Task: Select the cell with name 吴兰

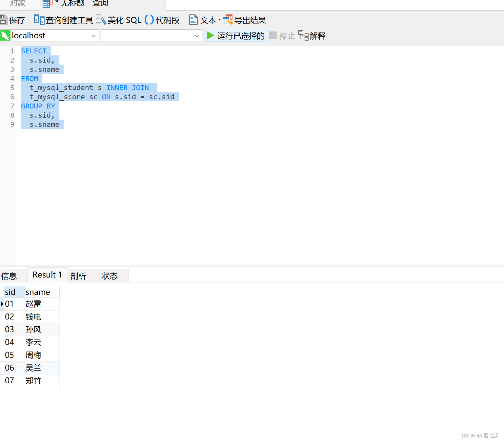Action: tap(42, 368)
